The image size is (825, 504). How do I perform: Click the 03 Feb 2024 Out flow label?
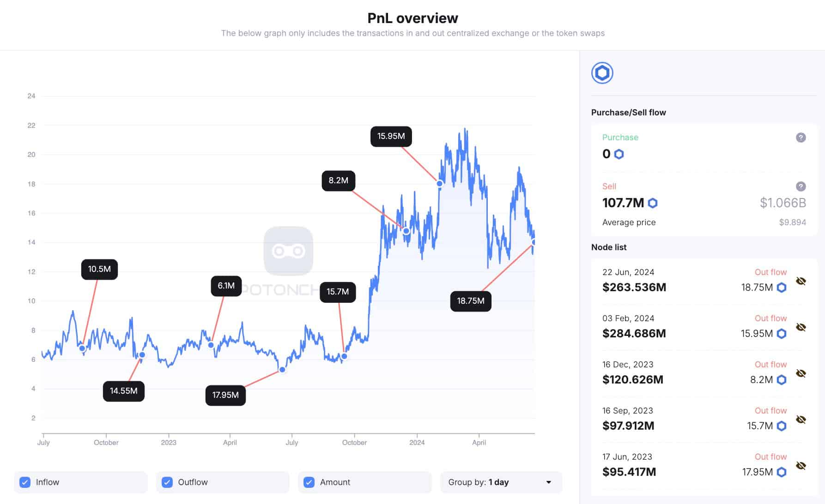[x=770, y=318]
